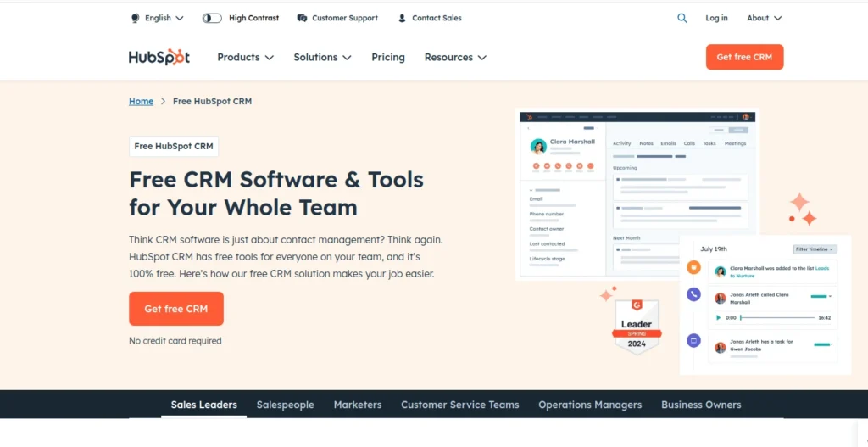The width and height of the screenshot is (868, 447).
Task: Click the July 19th date label
Action: 714,249
